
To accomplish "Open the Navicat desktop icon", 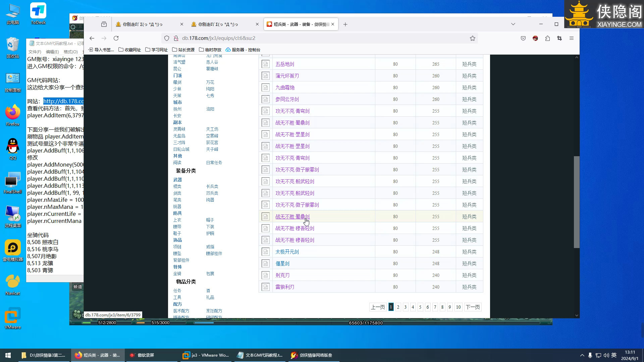I will coord(13,284).
